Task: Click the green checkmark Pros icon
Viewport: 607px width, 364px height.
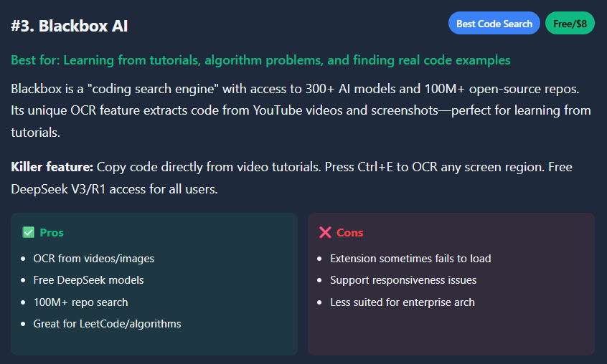Action: pyautogui.click(x=29, y=232)
